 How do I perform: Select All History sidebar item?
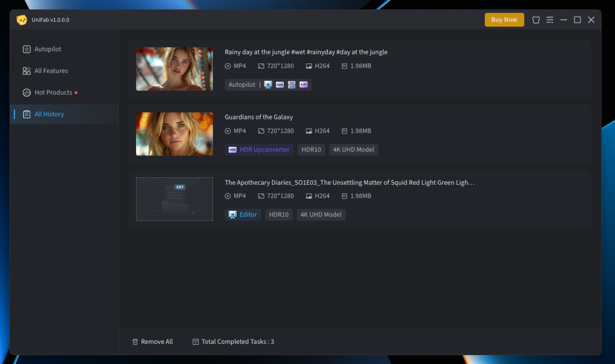click(x=64, y=114)
